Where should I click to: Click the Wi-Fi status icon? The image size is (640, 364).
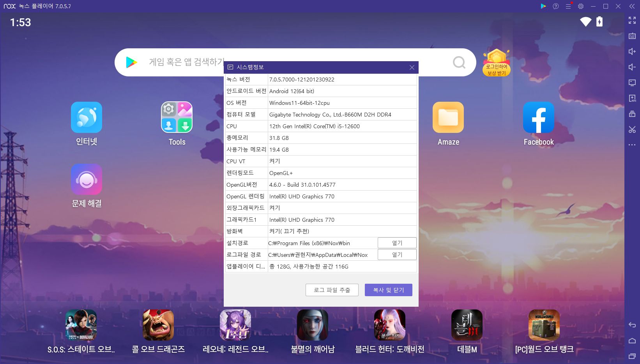(585, 22)
